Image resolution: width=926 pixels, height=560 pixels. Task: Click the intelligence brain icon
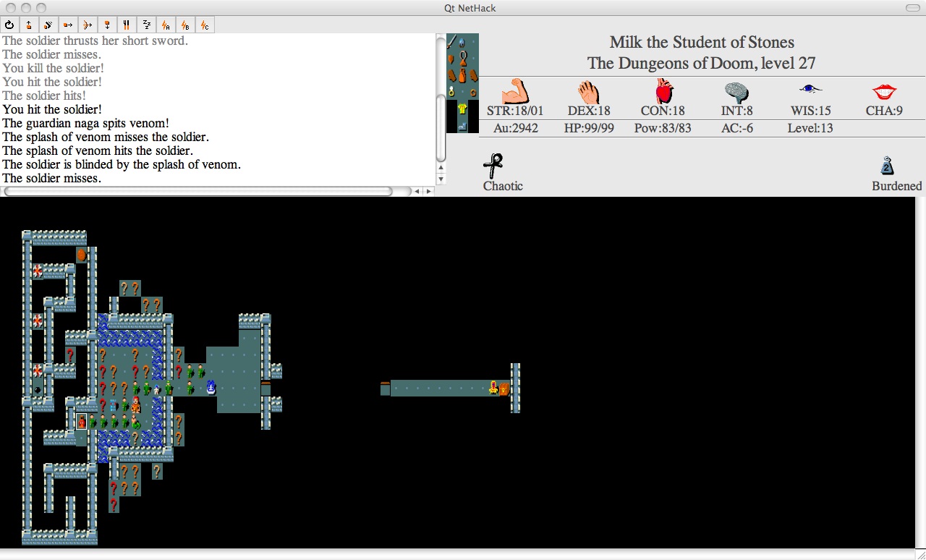736,92
